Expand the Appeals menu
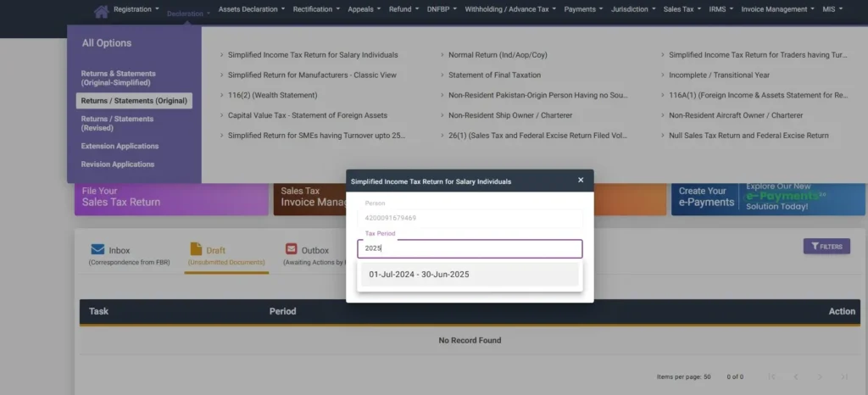Viewport: 868px width, 395px height. 364,8
